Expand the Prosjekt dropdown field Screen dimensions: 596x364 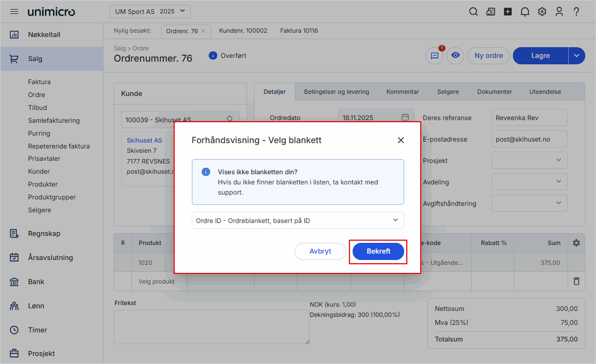[x=529, y=160]
